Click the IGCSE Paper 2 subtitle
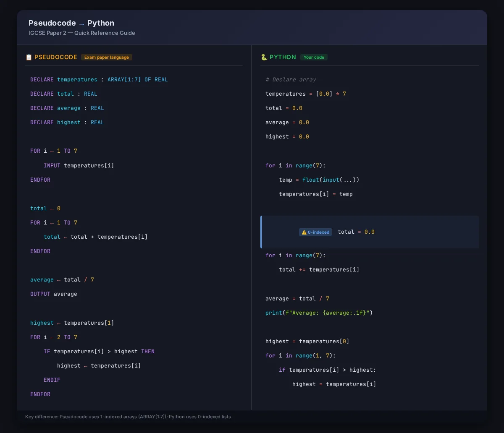 (x=82, y=33)
